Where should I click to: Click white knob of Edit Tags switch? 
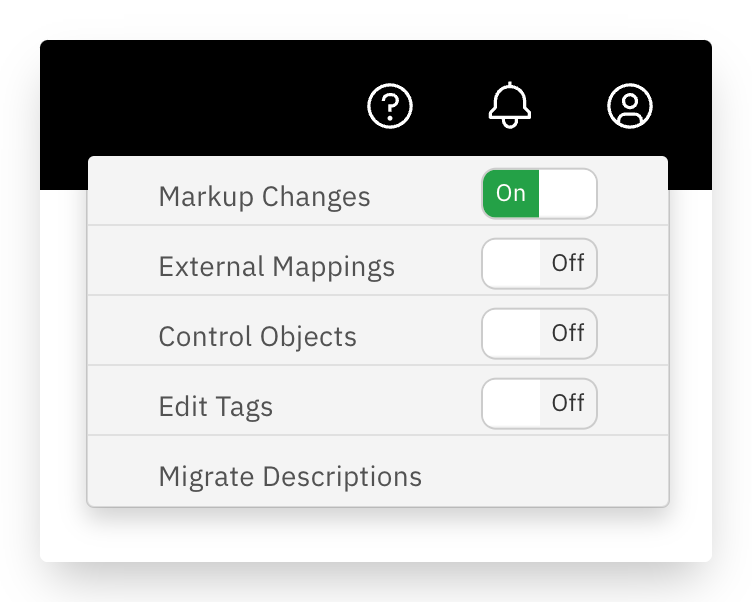[x=512, y=403]
